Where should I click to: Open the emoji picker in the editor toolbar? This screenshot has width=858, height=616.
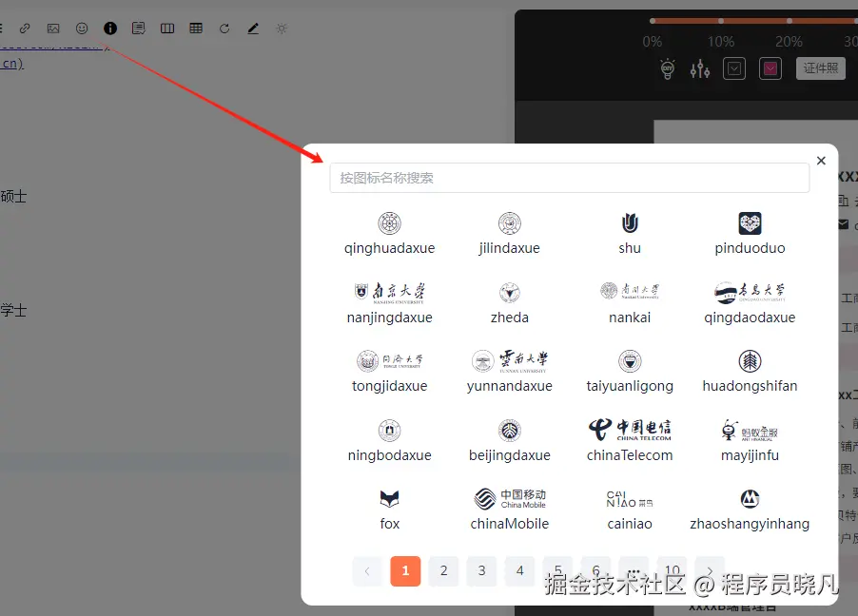(x=81, y=28)
